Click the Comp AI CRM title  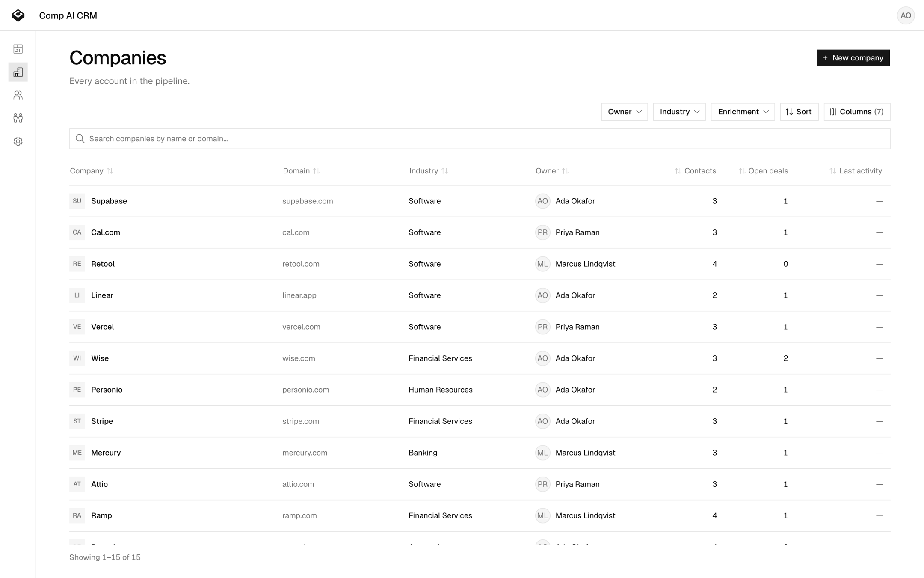pos(68,15)
